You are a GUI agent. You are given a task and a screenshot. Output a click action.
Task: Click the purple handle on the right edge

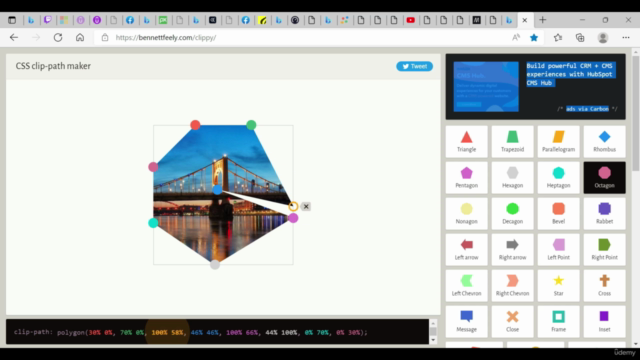293,218
